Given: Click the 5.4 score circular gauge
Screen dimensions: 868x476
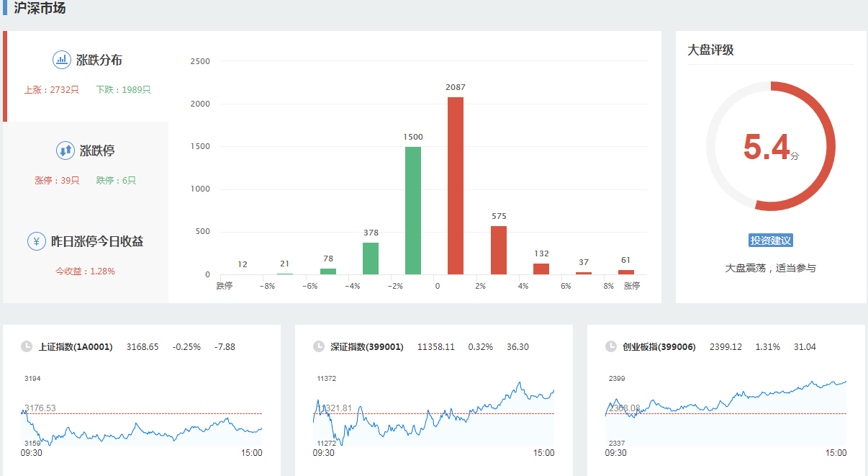Looking at the screenshot, I should [770, 146].
